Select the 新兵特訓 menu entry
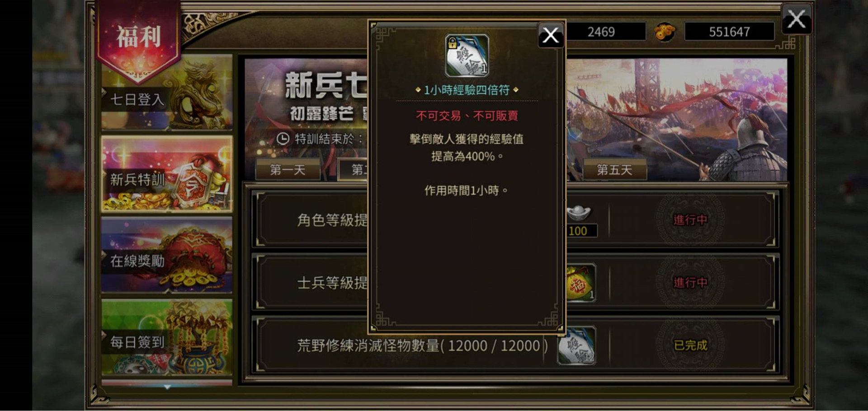Image resolution: width=868 pixels, height=411 pixels. point(167,174)
